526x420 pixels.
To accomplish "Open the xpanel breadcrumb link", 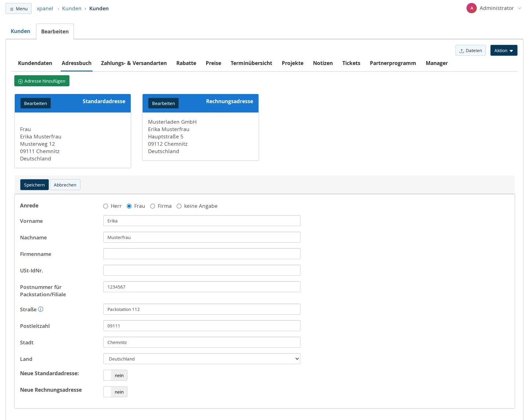I will coord(45,8).
